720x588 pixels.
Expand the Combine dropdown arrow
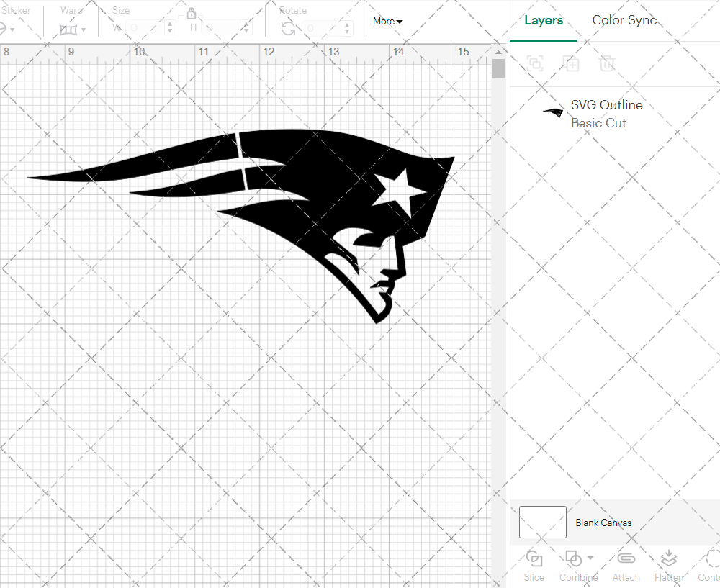[590, 558]
